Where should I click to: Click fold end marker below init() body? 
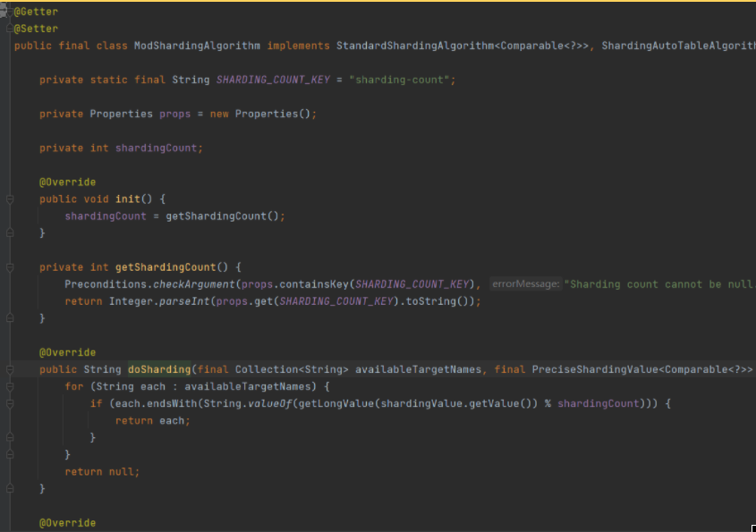(10, 233)
